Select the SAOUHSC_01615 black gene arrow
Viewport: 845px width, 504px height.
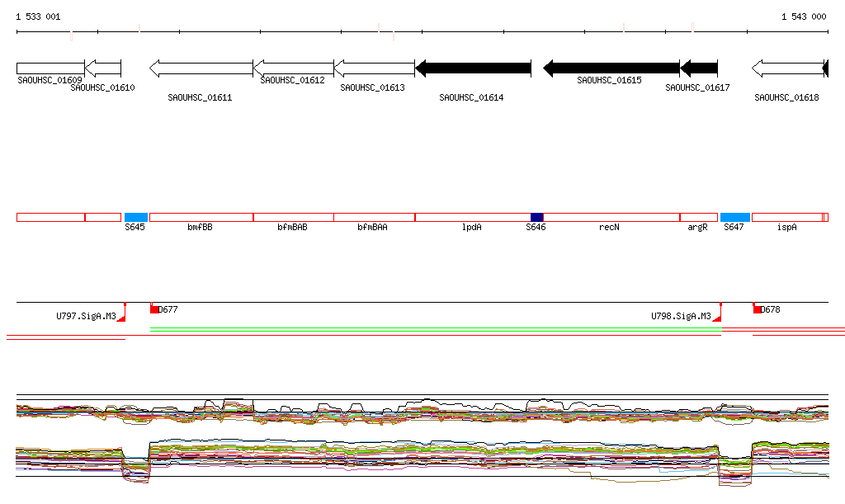611,68
